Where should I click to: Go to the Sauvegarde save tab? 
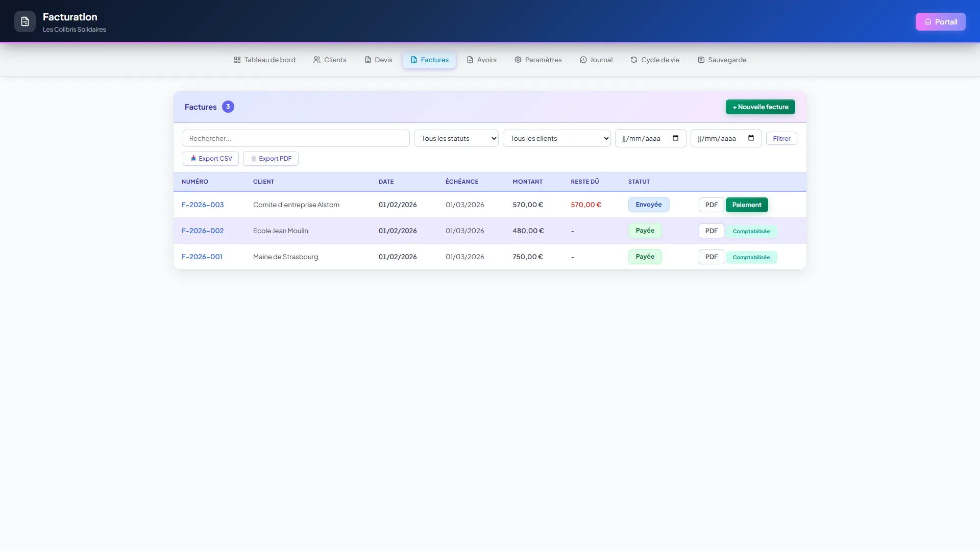[x=722, y=60]
